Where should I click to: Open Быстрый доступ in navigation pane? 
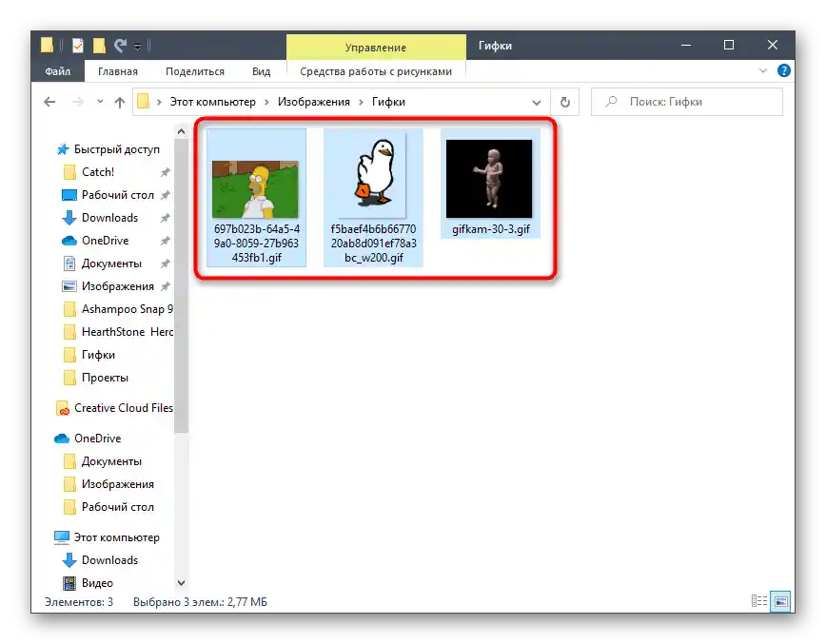tap(116, 149)
